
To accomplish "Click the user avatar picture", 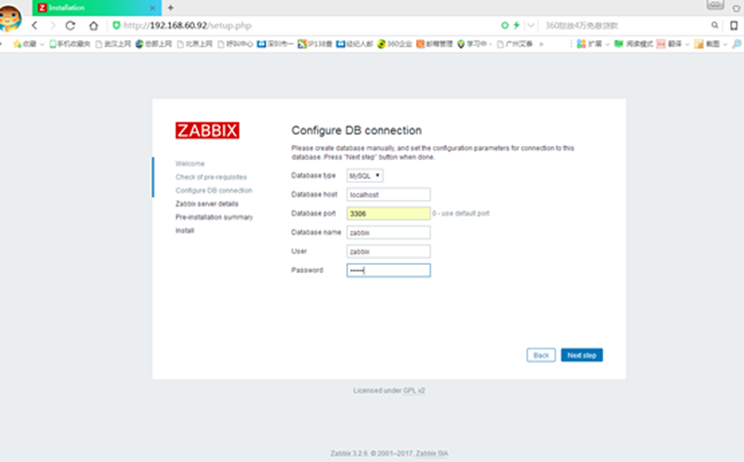I will (x=10, y=18).
